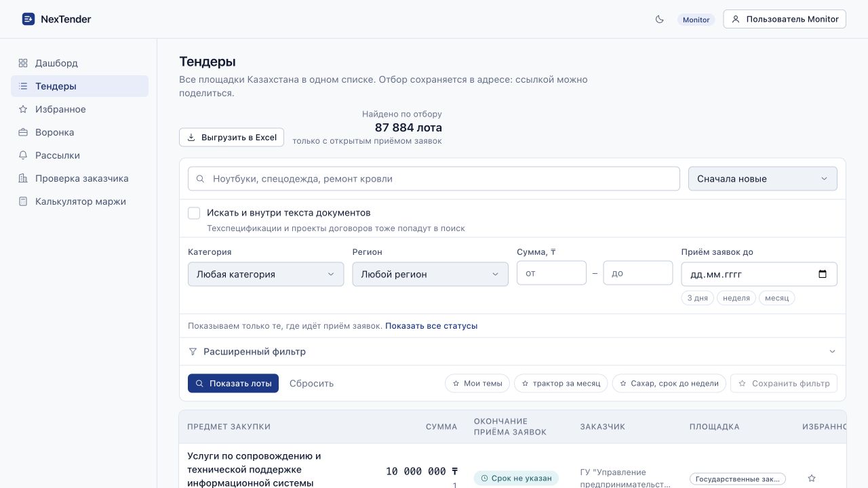Focus the tender search input field
Viewport: 868px width, 488px height.
[434, 179]
